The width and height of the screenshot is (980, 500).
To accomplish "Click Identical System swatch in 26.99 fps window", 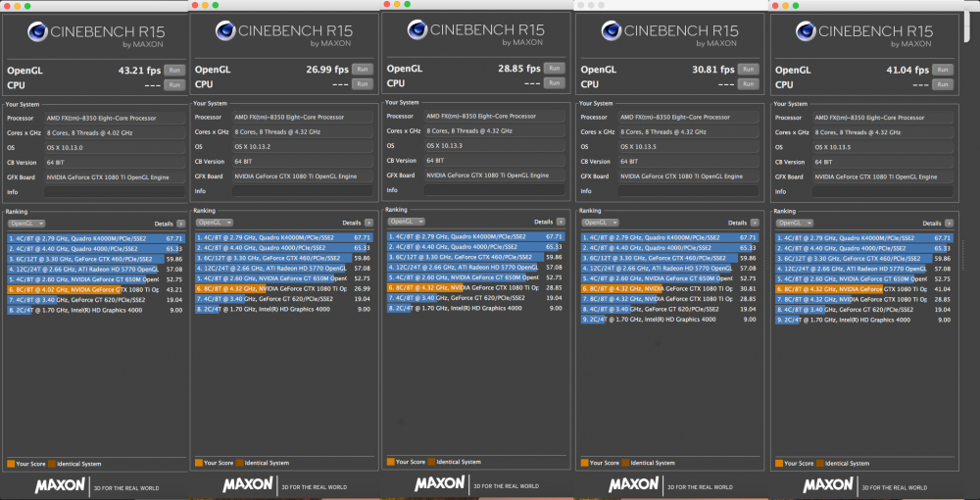I will click(239, 463).
